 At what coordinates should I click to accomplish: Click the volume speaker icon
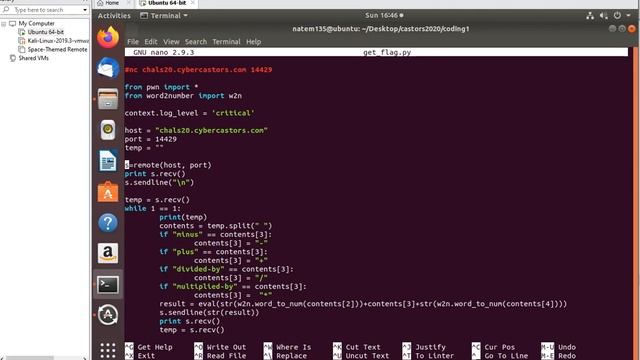click(x=604, y=16)
